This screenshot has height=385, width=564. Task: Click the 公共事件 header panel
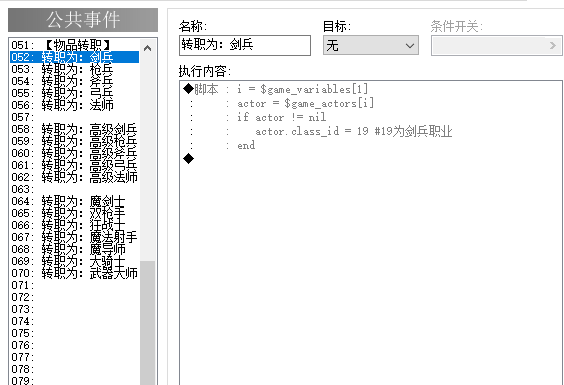tap(83, 20)
